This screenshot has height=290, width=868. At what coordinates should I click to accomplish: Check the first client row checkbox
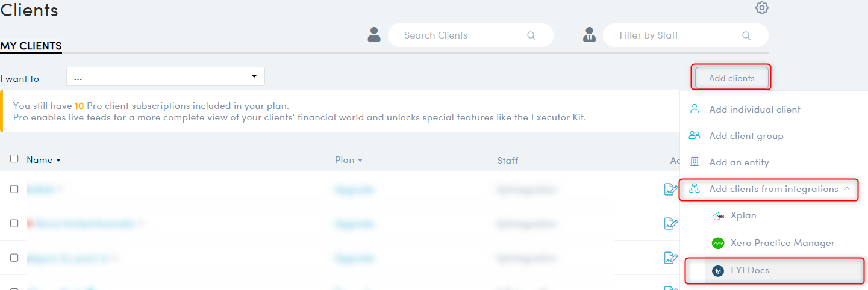[14, 189]
